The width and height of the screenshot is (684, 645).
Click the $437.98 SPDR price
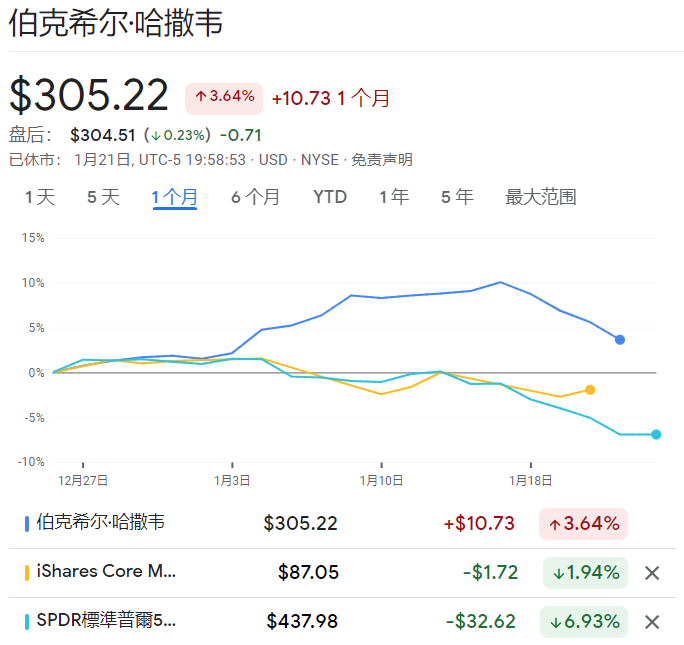point(302,621)
